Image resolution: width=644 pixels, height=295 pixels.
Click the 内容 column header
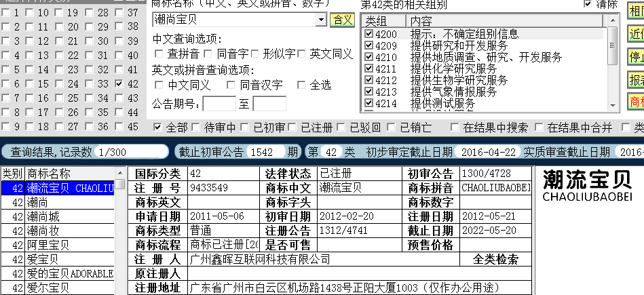tap(505, 20)
